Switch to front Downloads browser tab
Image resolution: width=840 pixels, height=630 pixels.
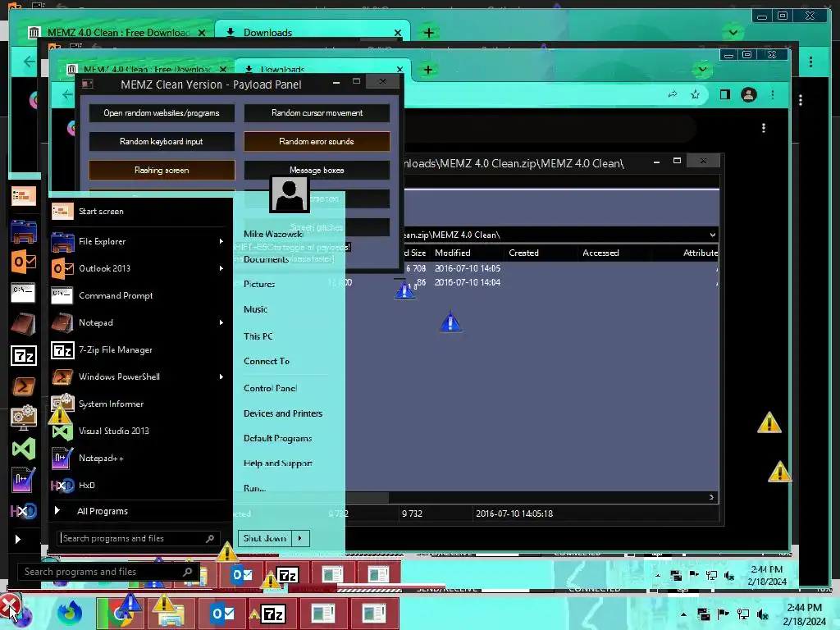coord(322,70)
